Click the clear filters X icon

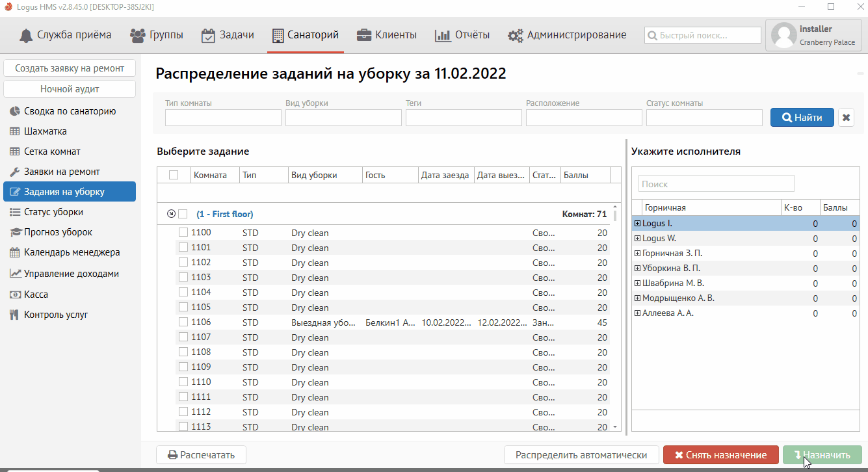pyautogui.click(x=846, y=118)
